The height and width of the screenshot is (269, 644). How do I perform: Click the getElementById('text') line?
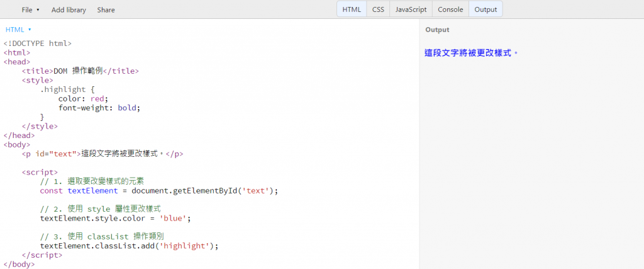pos(159,191)
